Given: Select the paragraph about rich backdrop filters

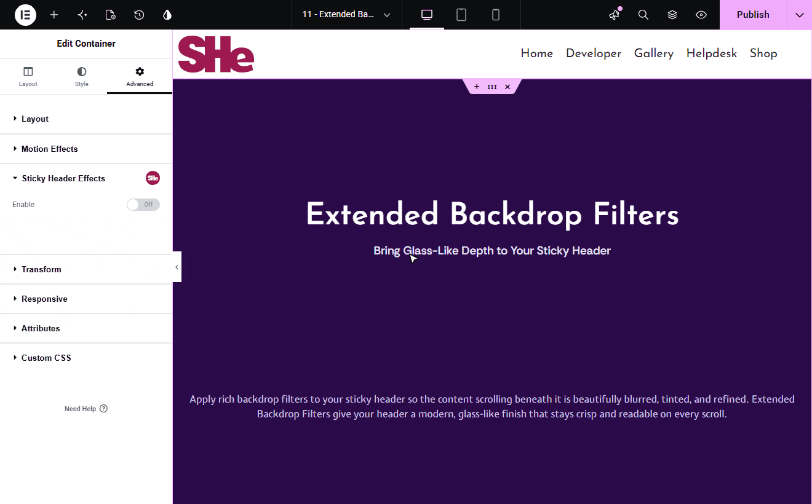Looking at the screenshot, I should coord(492,406).
